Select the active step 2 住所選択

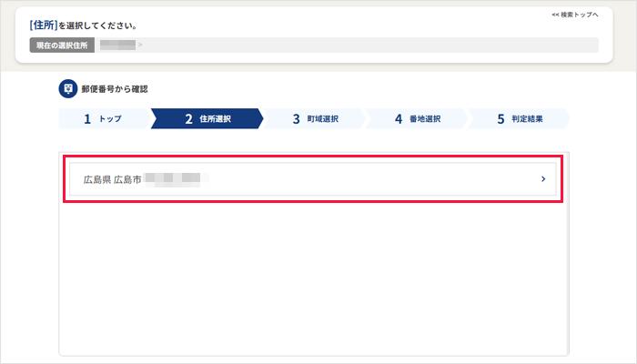pos(207,118)
